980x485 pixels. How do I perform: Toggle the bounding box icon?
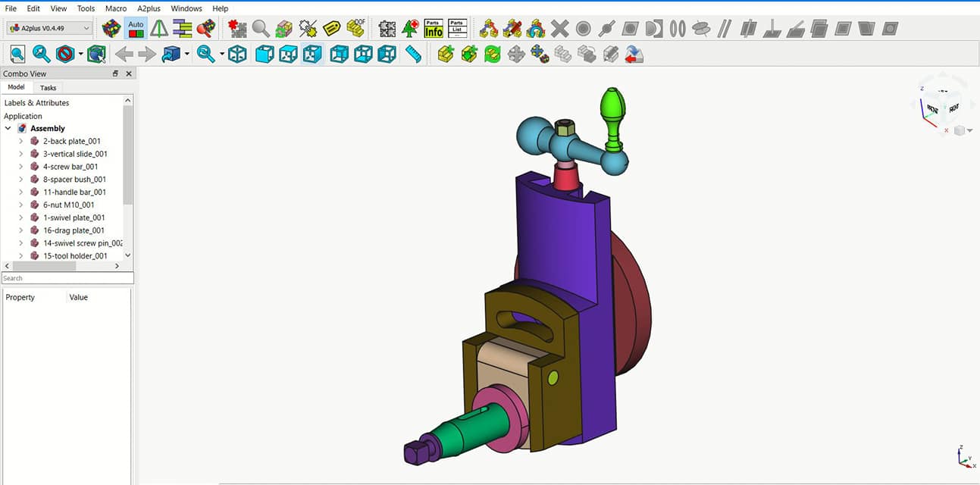96,54
